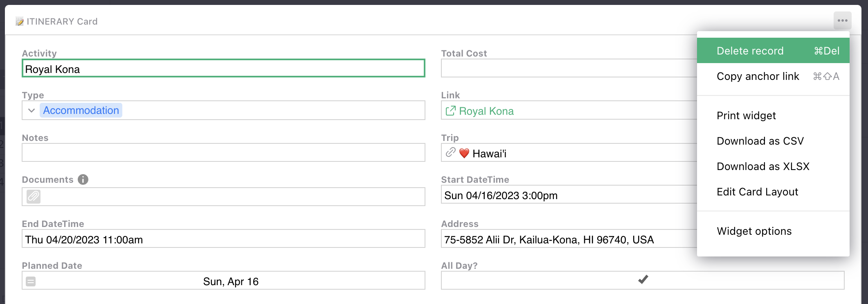Click the paperclip attachment icon in Documents
This screenshot has width=868, height=304.
tap(34, 197)
